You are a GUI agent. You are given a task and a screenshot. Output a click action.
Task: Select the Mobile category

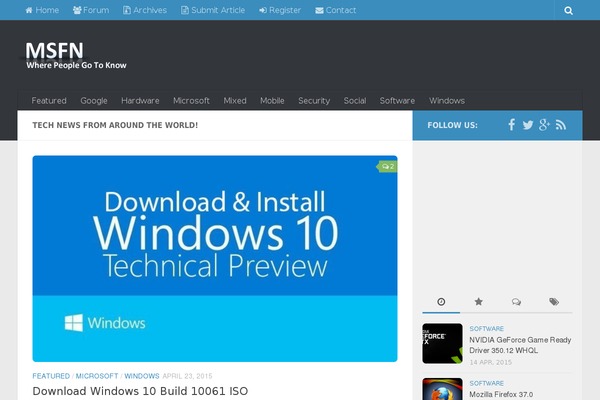272,101
